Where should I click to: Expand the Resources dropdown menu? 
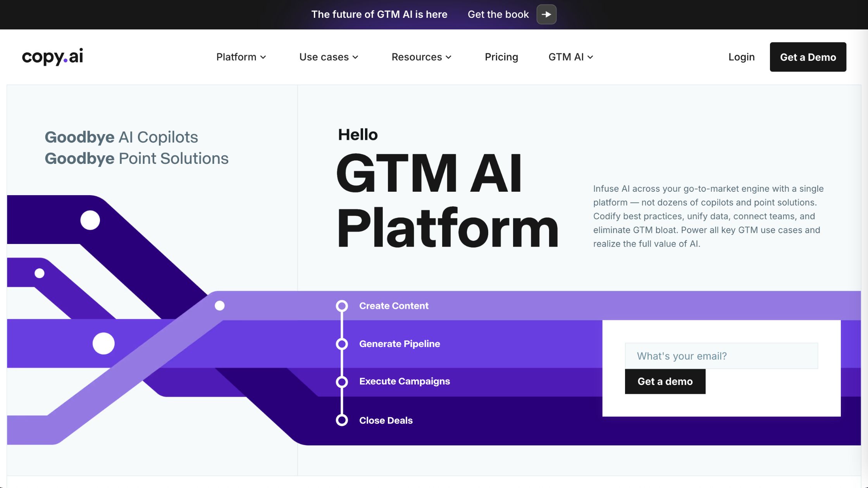422,57
